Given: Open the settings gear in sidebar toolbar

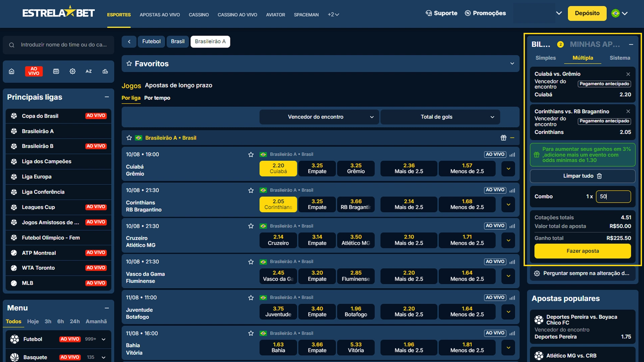Looking at the screenshot, I should click(x=72, y=71).
